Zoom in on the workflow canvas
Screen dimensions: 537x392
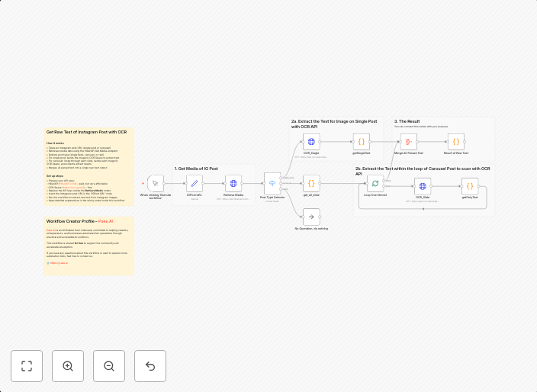click(68, 366)
